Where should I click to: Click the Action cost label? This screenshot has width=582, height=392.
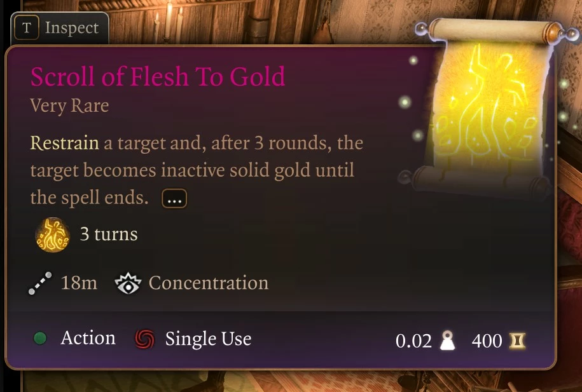pyautogui.click(x=88, y=338)
